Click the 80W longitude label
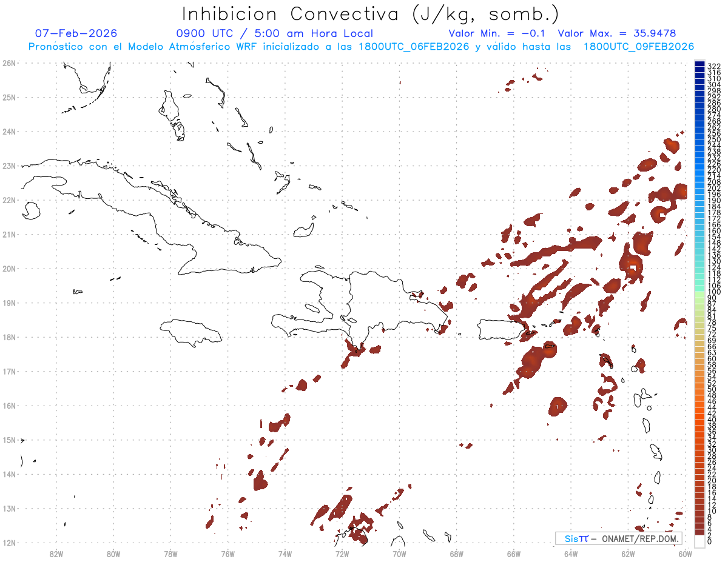728x562 pixels. [113, 553]
